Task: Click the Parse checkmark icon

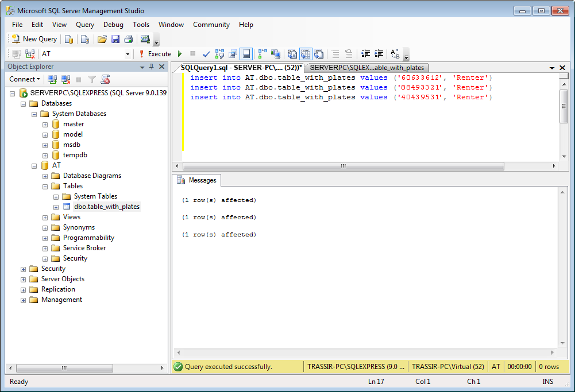Action: [x=206, y=54]
